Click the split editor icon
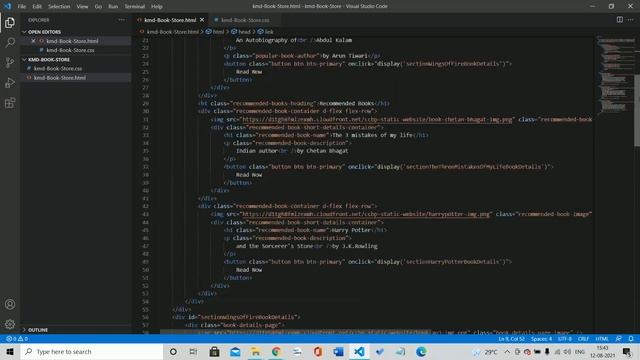The image size is (640, 360). click(620, 20)
